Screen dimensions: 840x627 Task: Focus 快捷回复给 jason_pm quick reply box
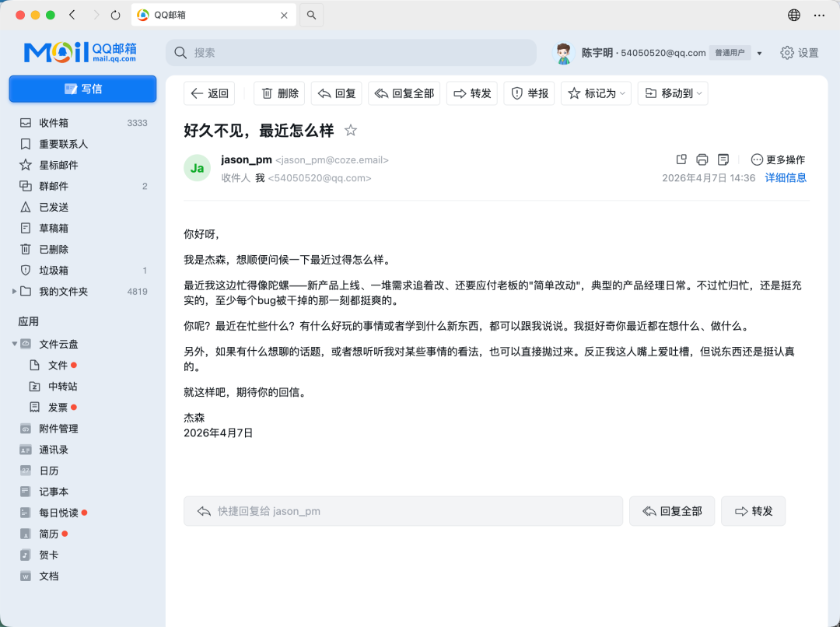tap(403, 511)
